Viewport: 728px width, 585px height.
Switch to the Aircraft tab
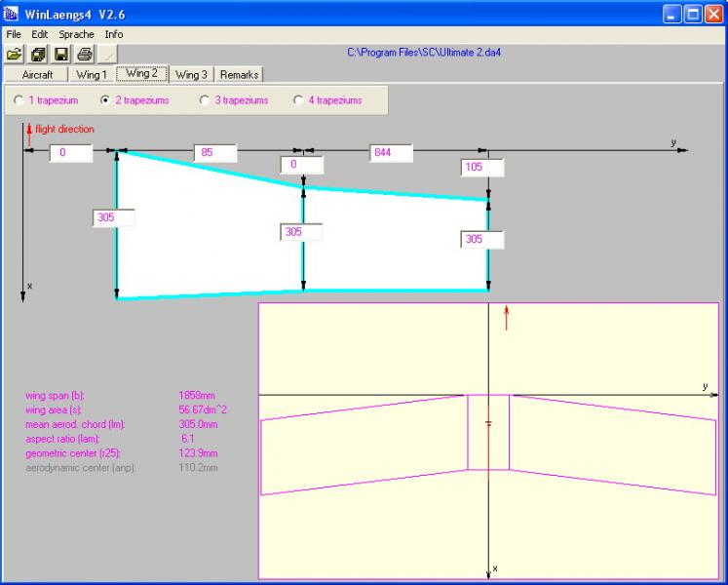37,74
